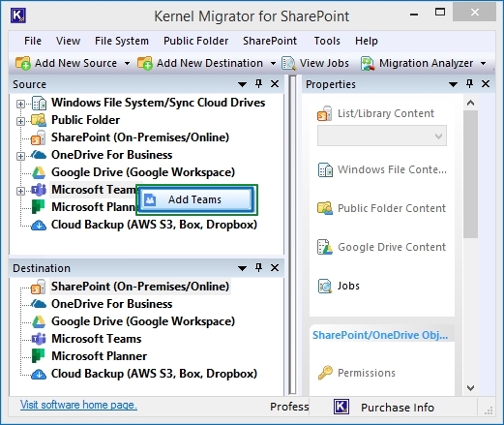
Task: Click the Kernel icon beside Purchase Info
Action: coord(341,407)
